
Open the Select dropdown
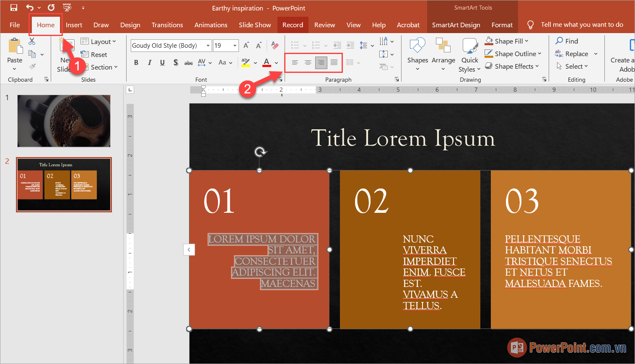[572, 66]
